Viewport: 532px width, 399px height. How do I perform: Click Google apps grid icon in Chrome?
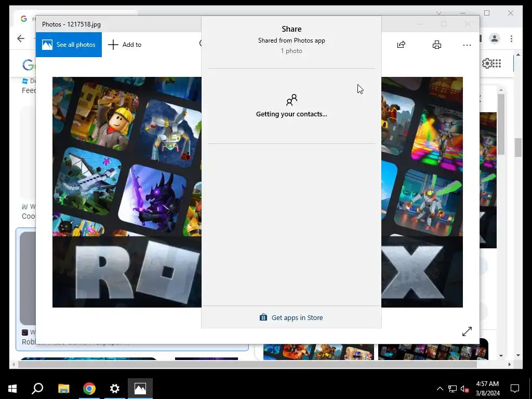(x=497, y=63)
